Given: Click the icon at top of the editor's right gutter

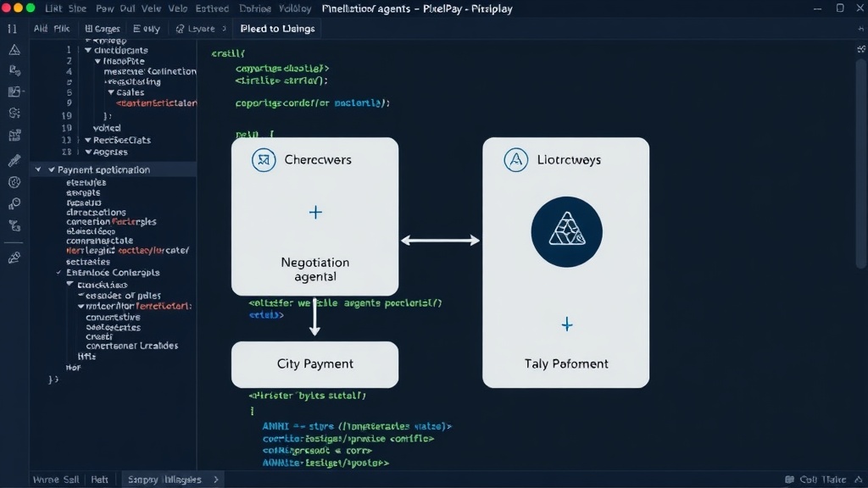Looking at the screenshot, I should [861, 49].
